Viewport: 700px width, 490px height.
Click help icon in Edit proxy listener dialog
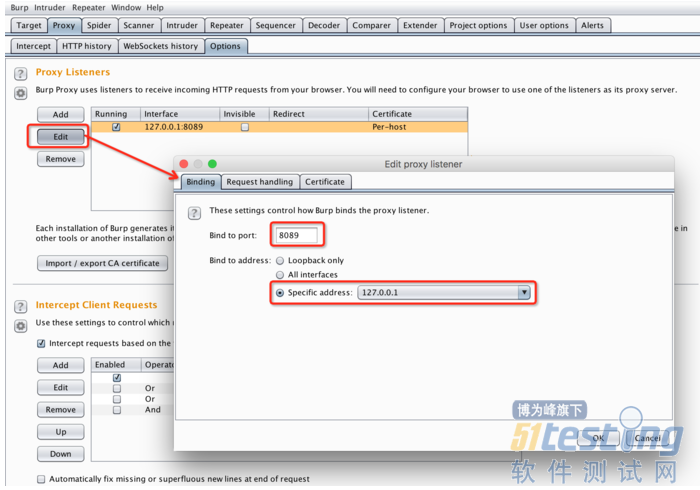click(194, 213)
